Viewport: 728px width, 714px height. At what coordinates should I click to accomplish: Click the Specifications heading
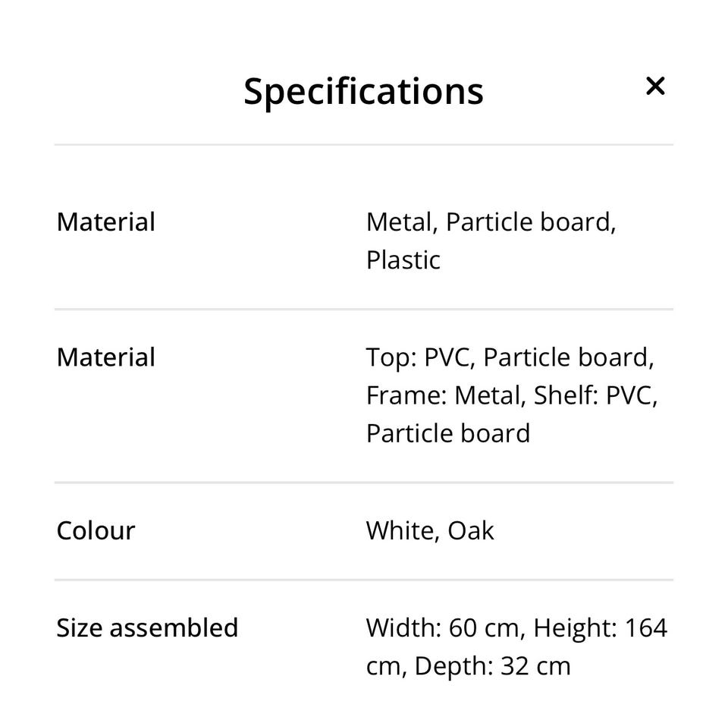click(x=363, y=92)
